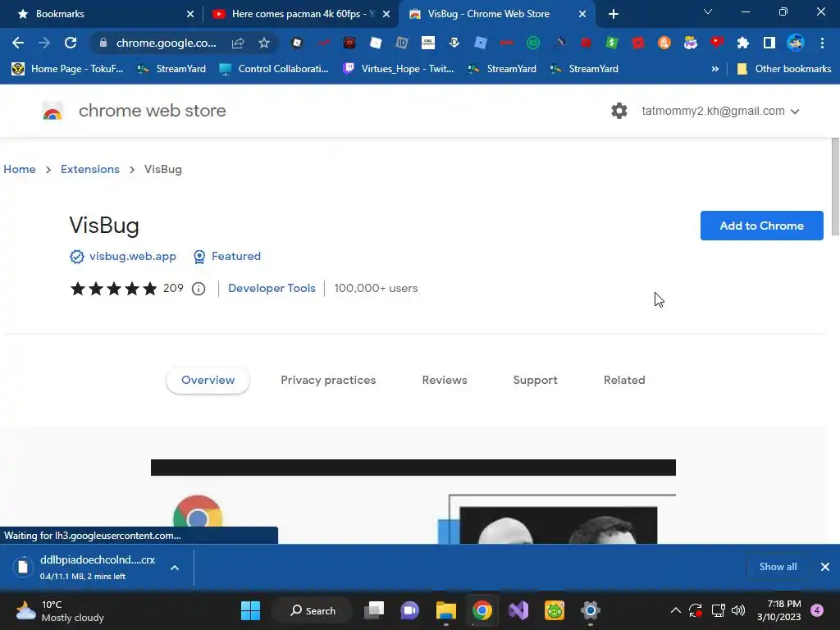The image size is (840, 630).
Task: Click the share page icon in address bar
Action: coord(238,43)
